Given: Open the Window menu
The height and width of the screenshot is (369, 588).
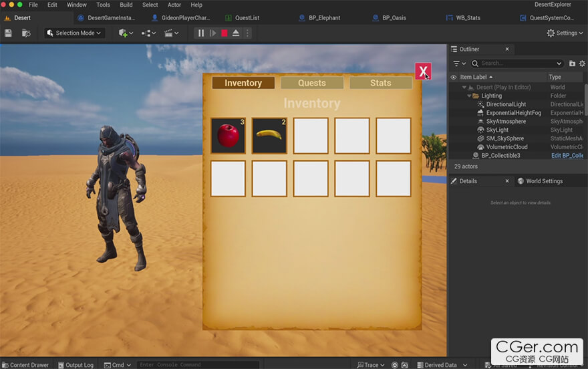Looking at the screenshot, I should tap(76, 5).
